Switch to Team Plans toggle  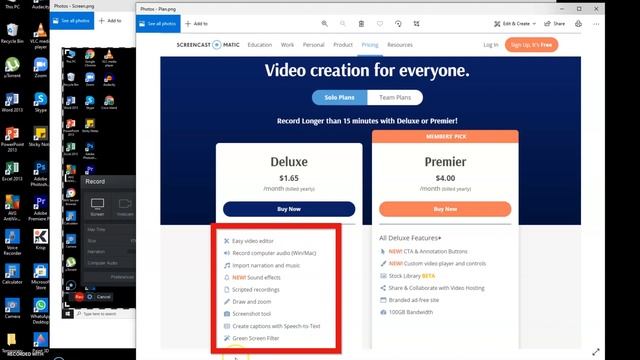(x=395, y=98)
